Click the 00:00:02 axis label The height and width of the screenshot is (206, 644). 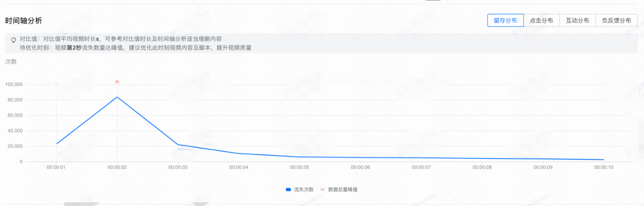click(x=117, y=168)
